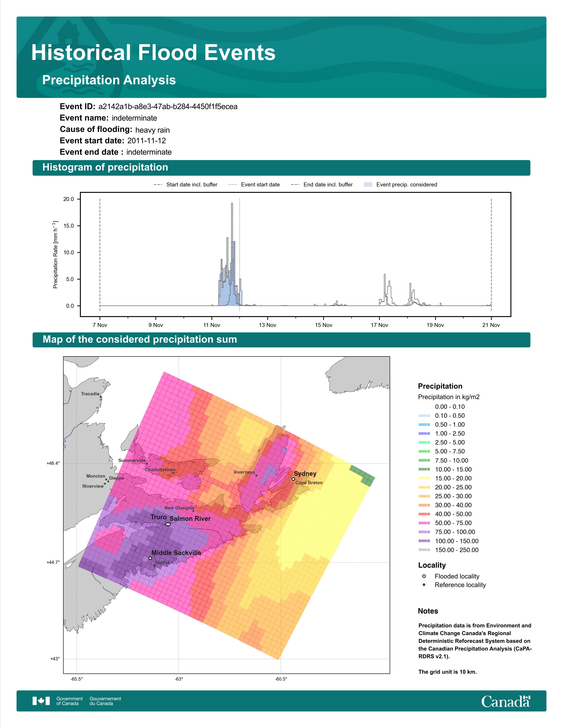The image size is (563, 728).
Task: Click the End date incl. buffer legend entry
Action: point(322,185)
